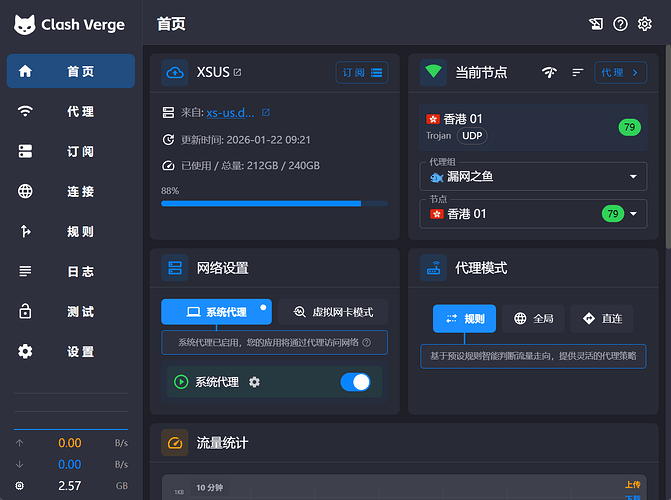
Task: Click the external link icon after the xs-us.d... link
Action: (266, 112)
